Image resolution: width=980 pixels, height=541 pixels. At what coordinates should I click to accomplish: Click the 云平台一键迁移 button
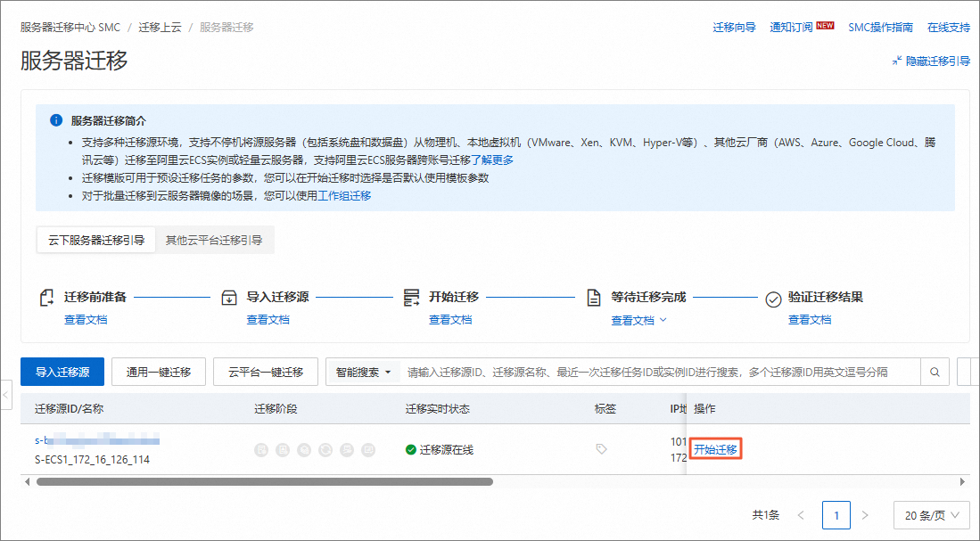pyautogui.click(x=266, y=373)
